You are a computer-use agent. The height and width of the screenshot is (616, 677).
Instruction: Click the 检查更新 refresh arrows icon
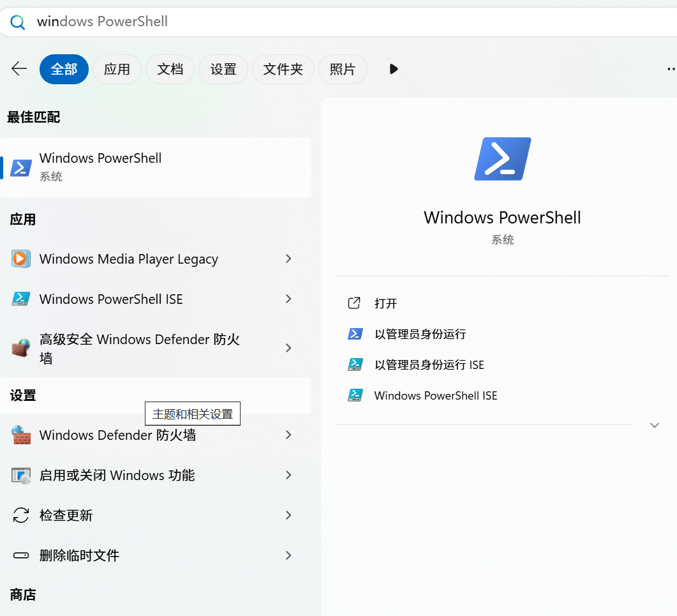tap(20, 515)
